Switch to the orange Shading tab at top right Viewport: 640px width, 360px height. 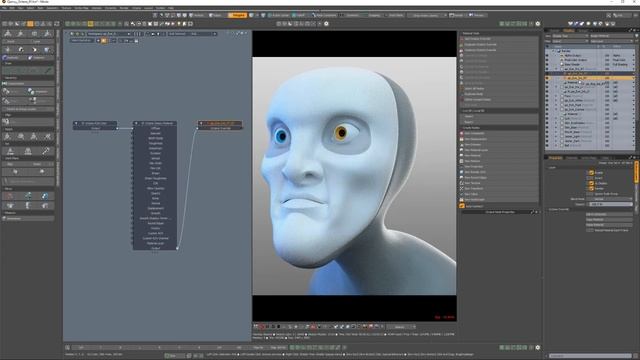(x=569, y=31)
